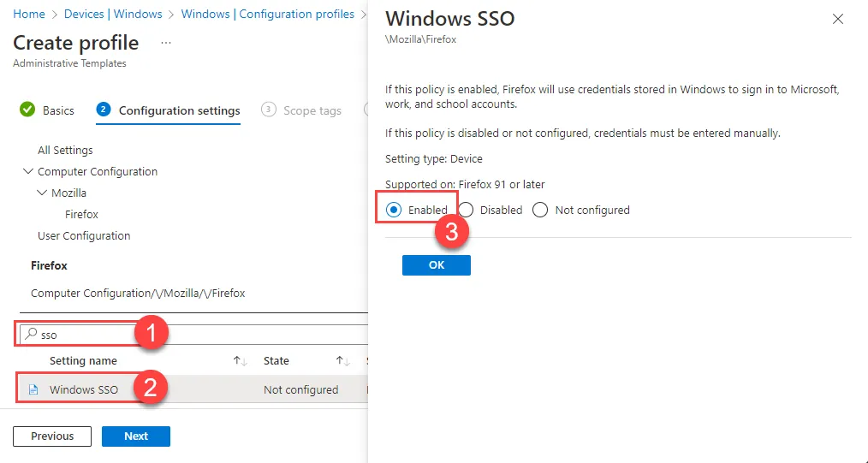This screenshot has width=868, height=463.
Task: Select Firefox in the settings tree
Action: [81, 214]
